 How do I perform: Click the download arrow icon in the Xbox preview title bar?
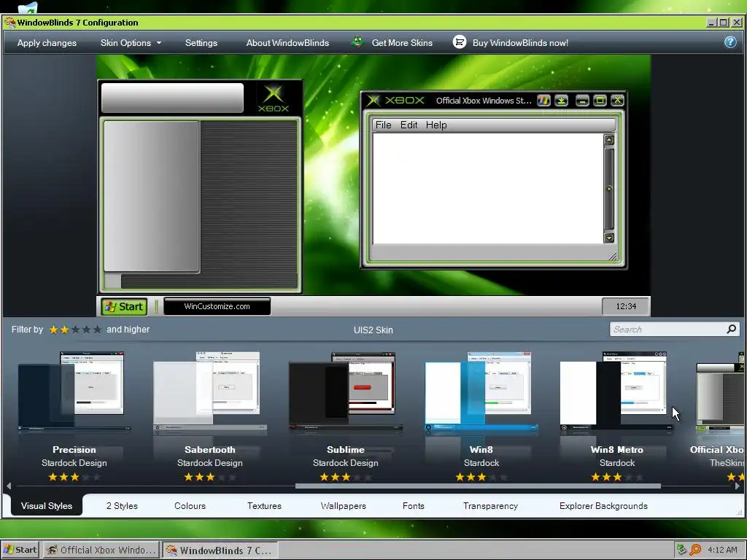tap(562, 101)
